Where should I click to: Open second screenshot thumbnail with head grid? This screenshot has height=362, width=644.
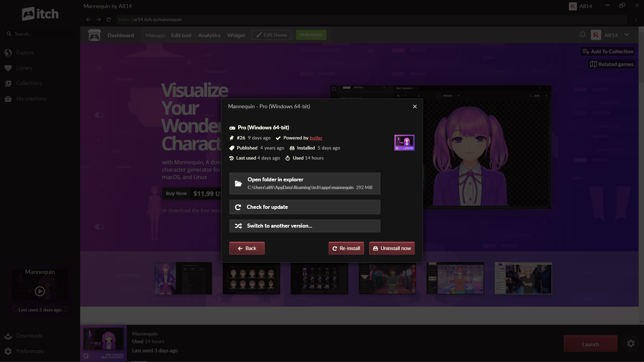click(x=251, y=278)
